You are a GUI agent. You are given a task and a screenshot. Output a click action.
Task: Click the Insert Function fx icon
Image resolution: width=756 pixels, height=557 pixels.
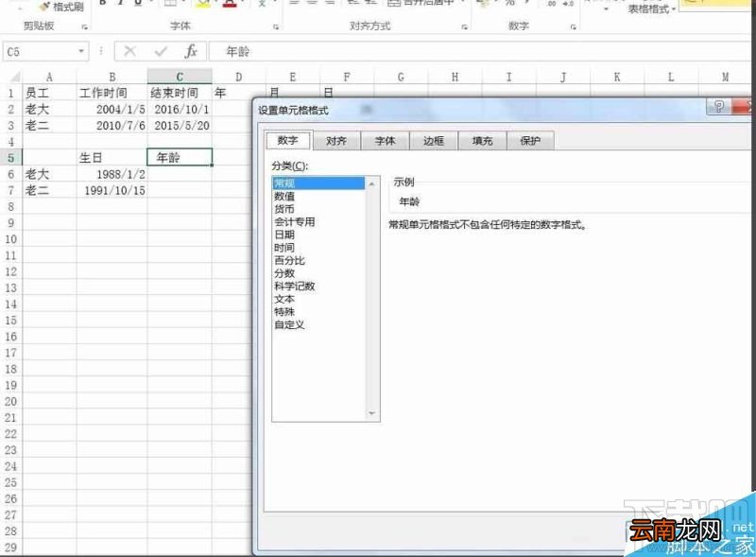point(191,51)
